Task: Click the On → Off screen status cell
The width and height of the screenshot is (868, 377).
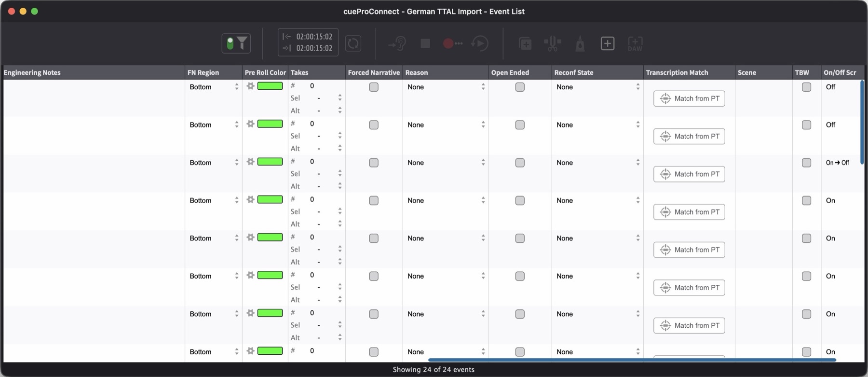Action: pyautogui.click(x=838, y=163)
